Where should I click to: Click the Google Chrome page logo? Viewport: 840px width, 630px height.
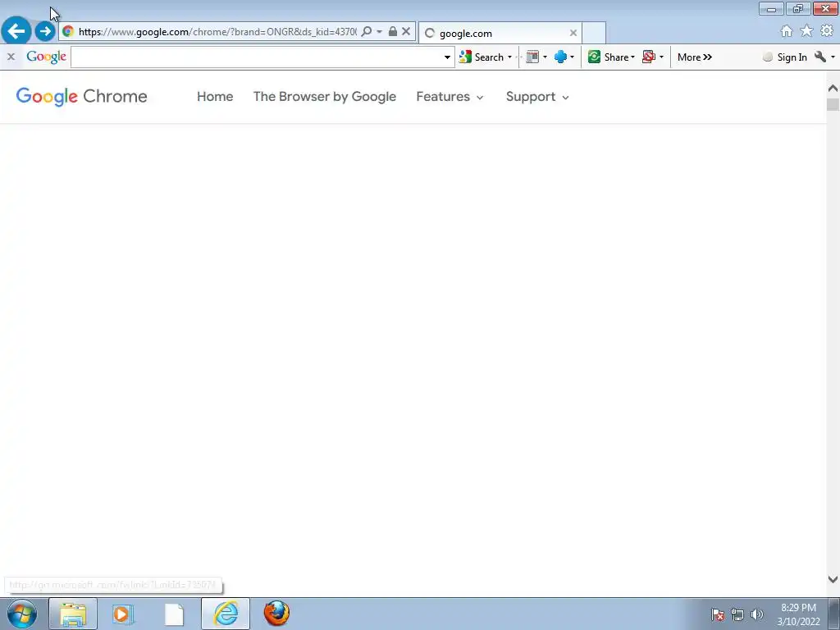coord(81,97)
